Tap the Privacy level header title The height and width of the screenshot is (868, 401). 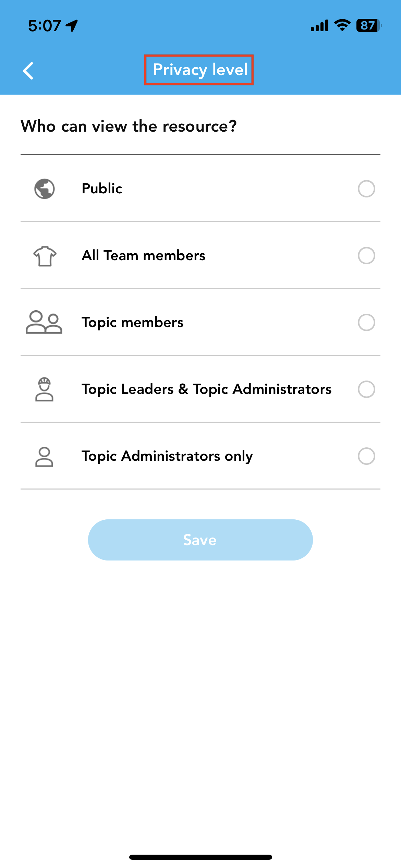[x=200, y=70]
